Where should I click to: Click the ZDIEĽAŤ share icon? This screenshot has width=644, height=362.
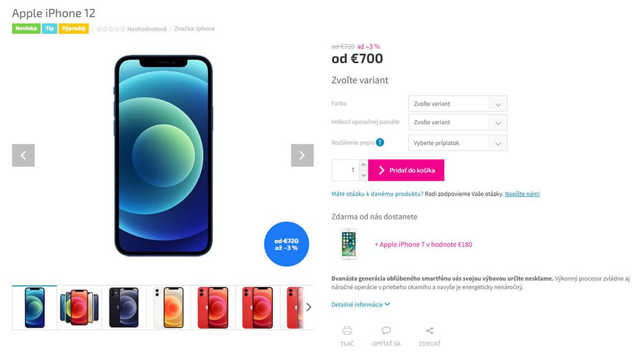click(429, 330)
